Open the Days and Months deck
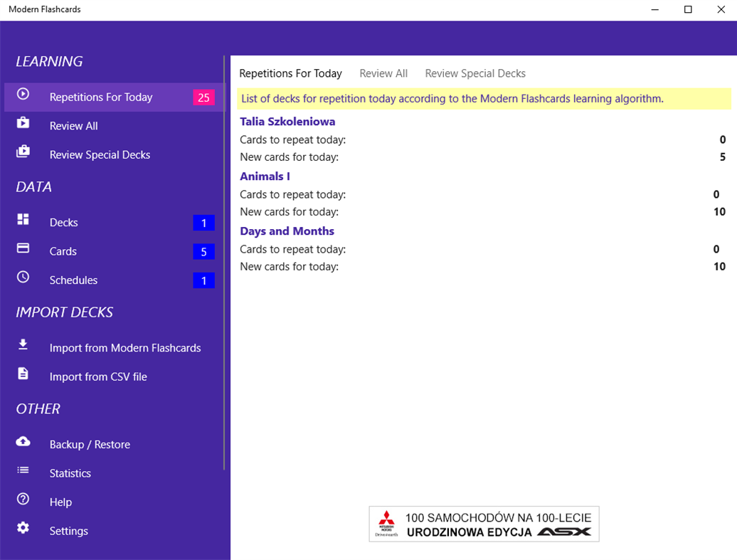The image size is (737, 560). pos(287,231)
